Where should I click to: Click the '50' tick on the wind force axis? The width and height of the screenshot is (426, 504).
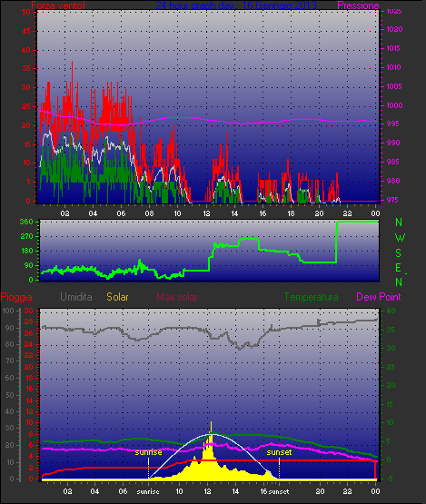[26, 12]
